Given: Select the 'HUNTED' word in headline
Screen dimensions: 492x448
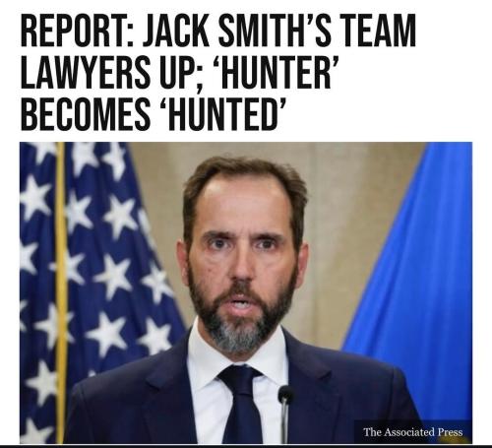Looking at the screenshot, I should 222,114.
